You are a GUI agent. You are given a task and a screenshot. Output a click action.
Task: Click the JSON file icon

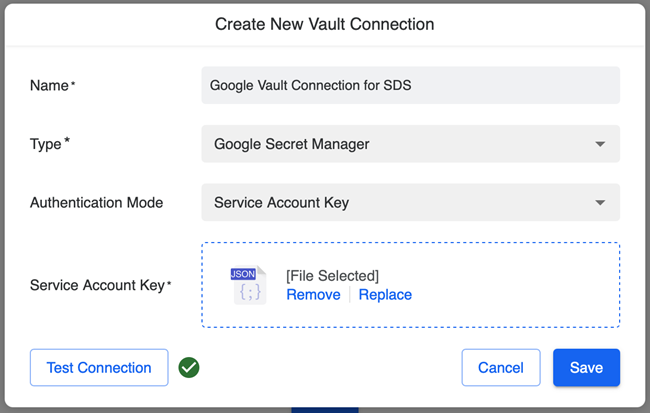[248, 285]
